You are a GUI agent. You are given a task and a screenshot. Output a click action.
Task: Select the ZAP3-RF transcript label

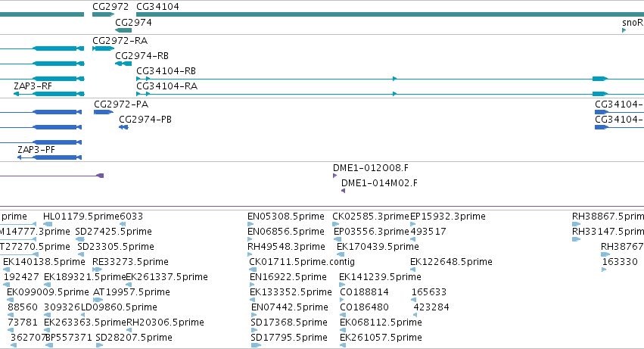click(33, 86)
